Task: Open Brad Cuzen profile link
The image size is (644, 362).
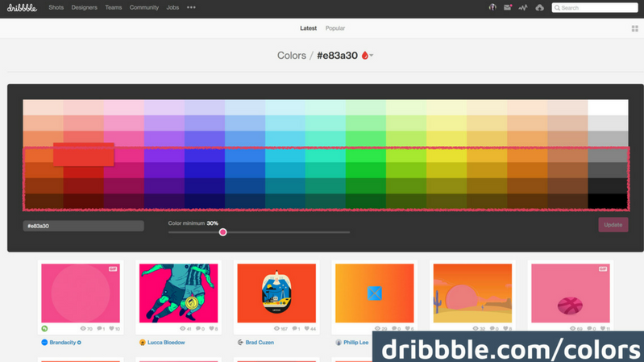Action: (x=260, y=343)
